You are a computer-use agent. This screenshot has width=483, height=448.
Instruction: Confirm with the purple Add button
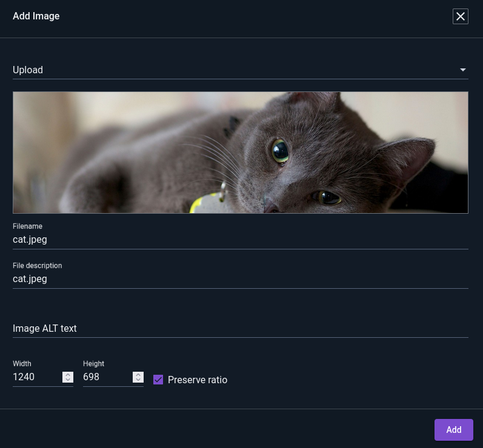453,430
